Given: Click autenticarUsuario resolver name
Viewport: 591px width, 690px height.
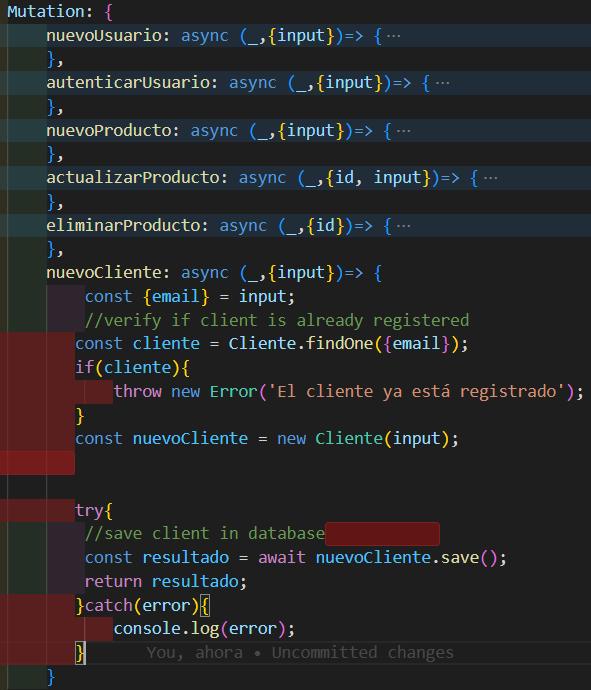Looking at the screenshot, I should pos(128,83).
